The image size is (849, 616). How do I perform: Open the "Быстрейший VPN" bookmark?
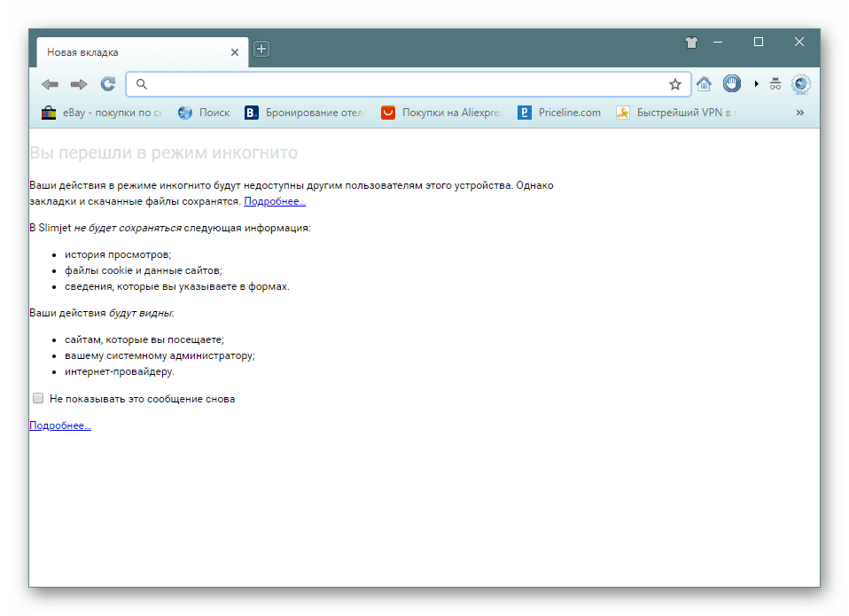[676, 113]
